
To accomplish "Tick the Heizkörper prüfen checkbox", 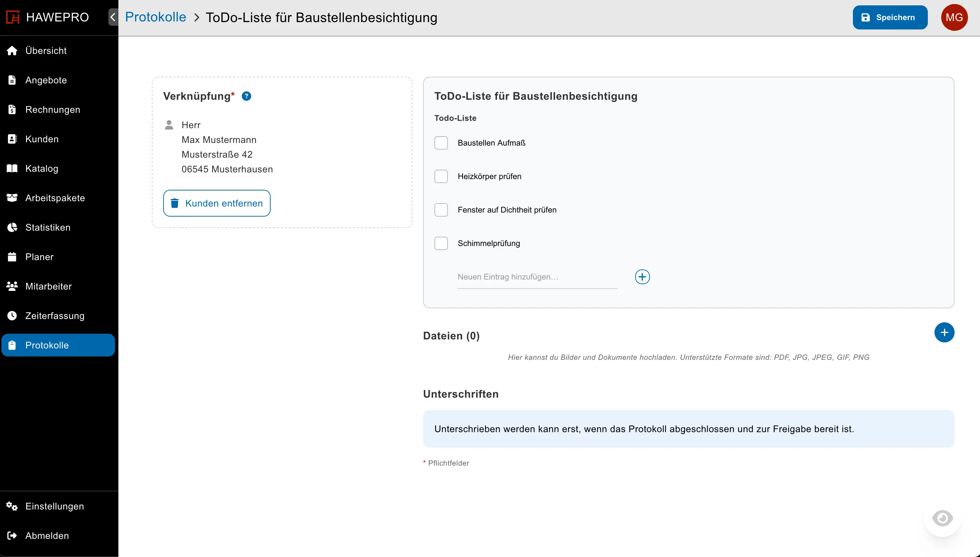I will [x=441, y=176].
